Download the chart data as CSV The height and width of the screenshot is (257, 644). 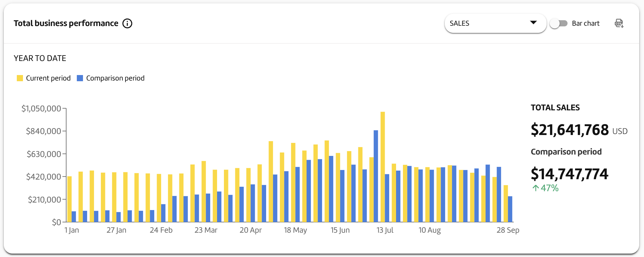619,23
